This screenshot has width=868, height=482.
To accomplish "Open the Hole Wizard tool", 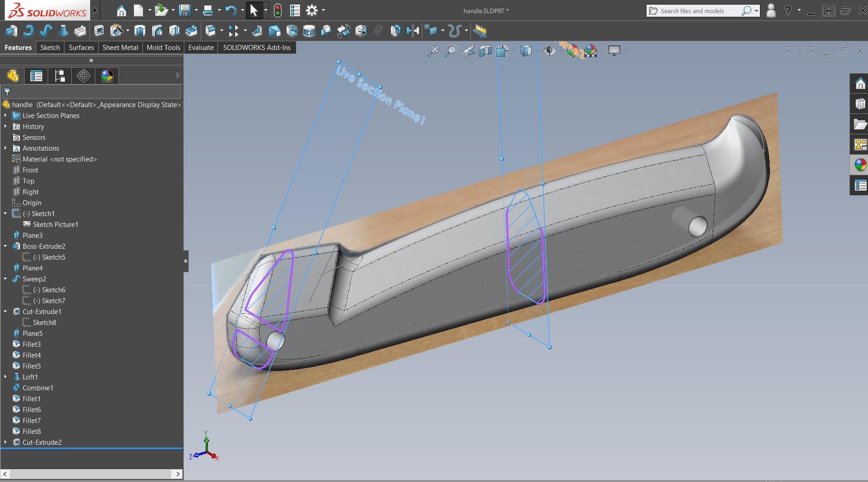I will point(117,31).
